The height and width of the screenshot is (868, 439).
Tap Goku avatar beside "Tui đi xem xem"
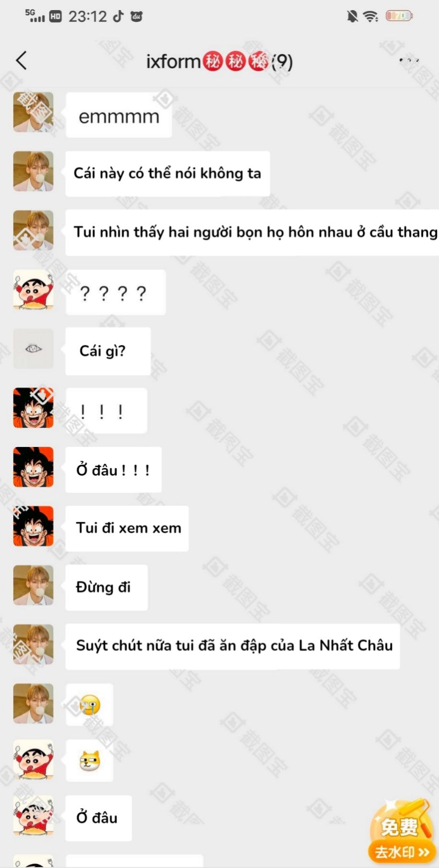(x=33, y=526)
